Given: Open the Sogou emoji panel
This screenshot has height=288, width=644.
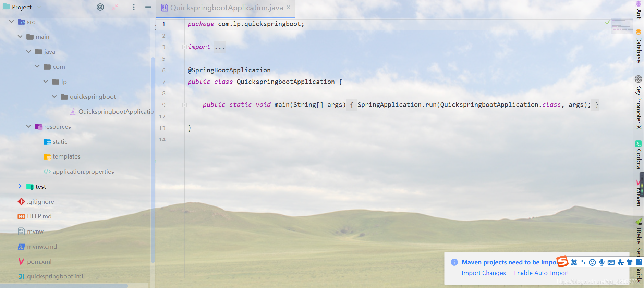Looking at the screenshot, I should click(592, 262).
